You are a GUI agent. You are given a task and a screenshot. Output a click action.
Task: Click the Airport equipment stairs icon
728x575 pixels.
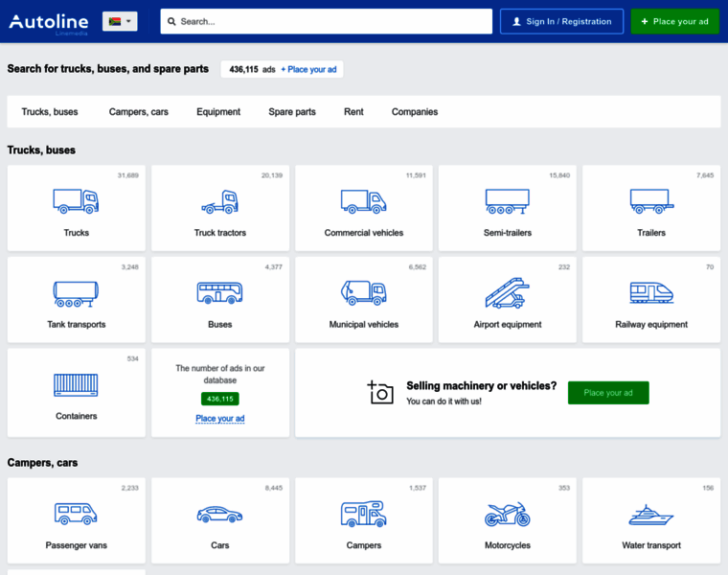click(507, 292)
